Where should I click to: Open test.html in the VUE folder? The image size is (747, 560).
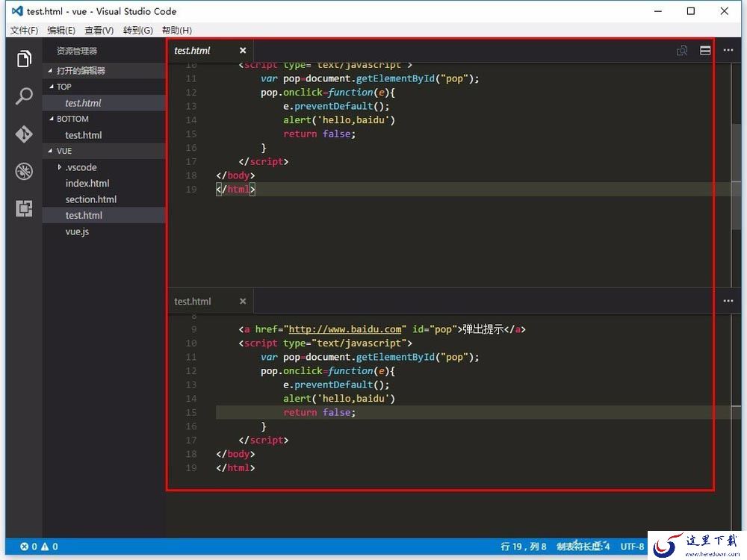(x=105, y=215)
